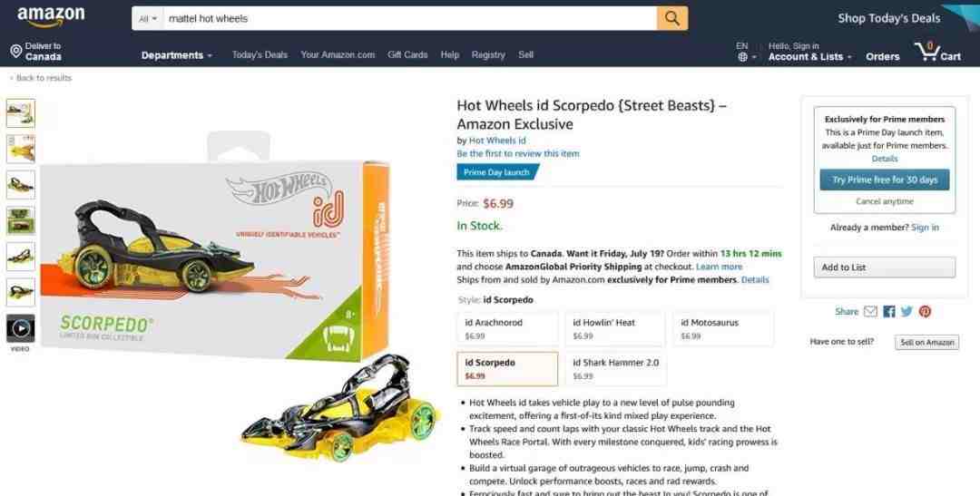Go to Gift Cards menu item

[x=407, y=55]
